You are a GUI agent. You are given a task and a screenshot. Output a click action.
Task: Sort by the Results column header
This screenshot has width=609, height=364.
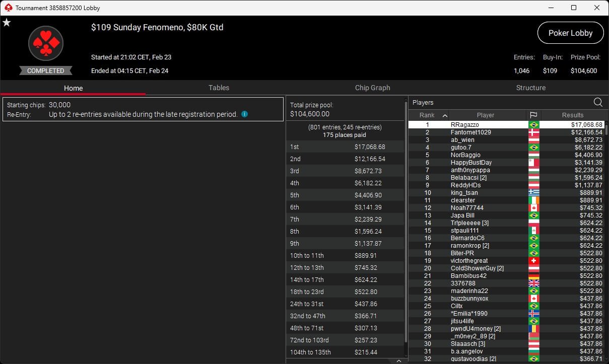[x=573, y=115]
